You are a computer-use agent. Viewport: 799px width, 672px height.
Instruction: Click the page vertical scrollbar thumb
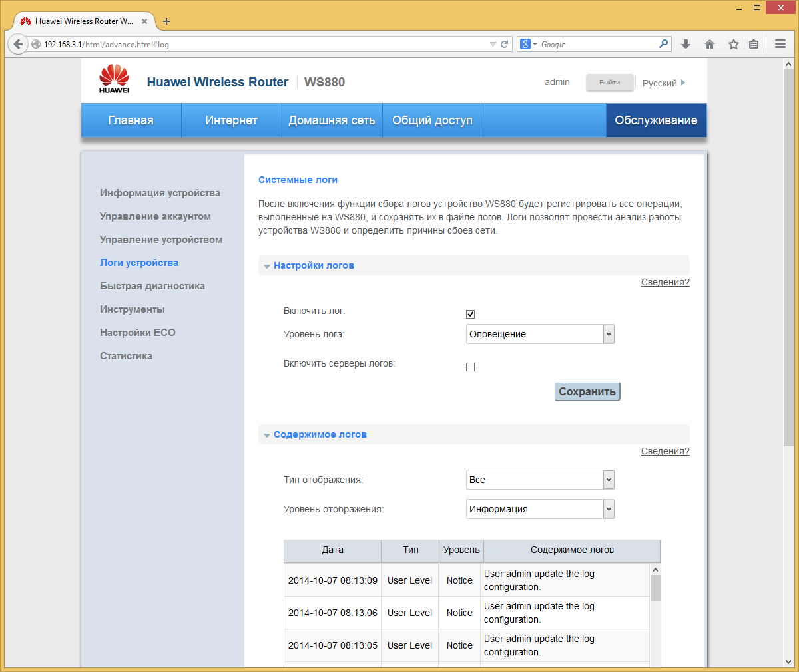pyautogui.click(x=788, y=257)
